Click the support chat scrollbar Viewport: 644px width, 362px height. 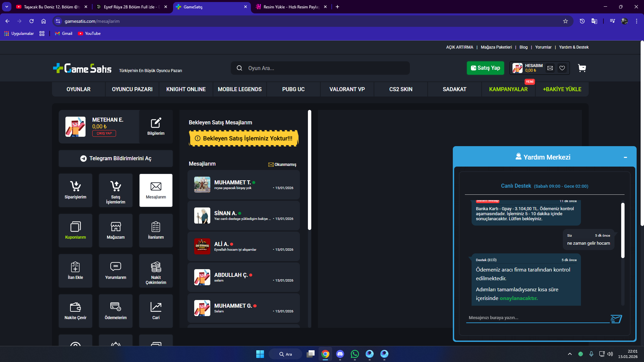(623, 230)
